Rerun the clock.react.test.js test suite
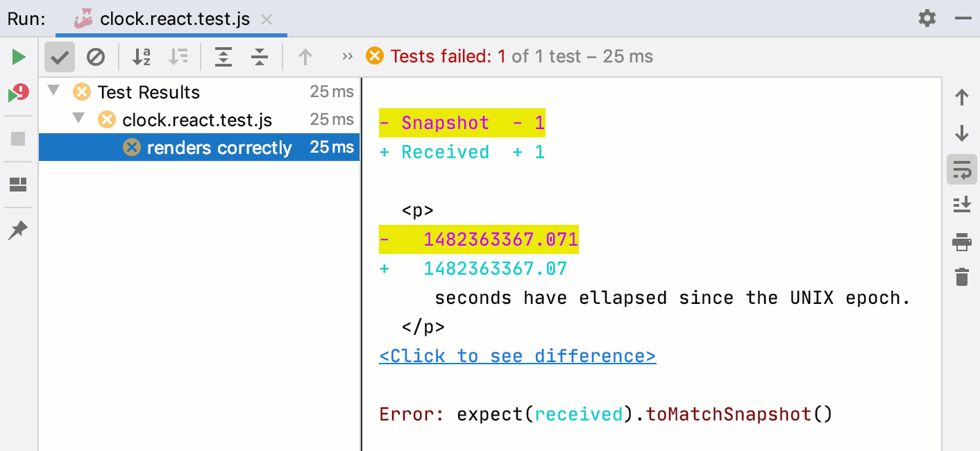Screen dimensions: 980x451 pyautogui.click(x=17, y=57)
